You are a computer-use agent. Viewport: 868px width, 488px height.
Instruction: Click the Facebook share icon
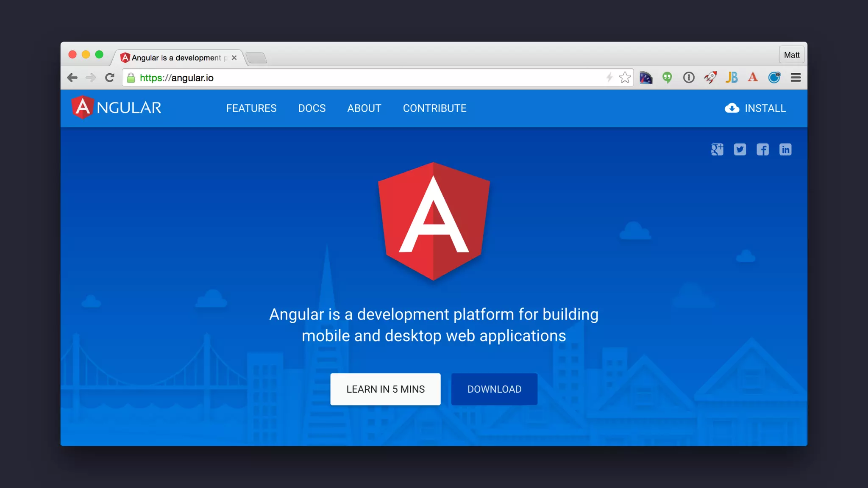pos(762,150)
